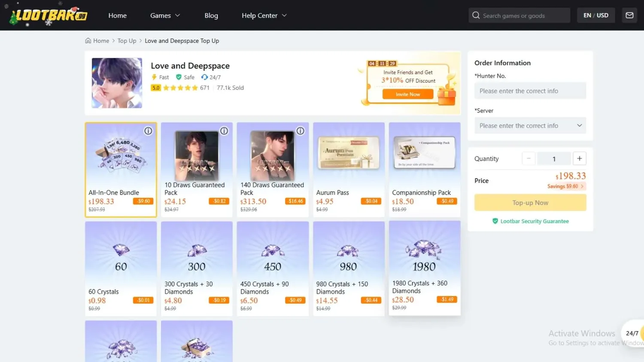Screen dimensions: 644x362
Task: Expand the Help Center dropdown
Action: (264, 15)
